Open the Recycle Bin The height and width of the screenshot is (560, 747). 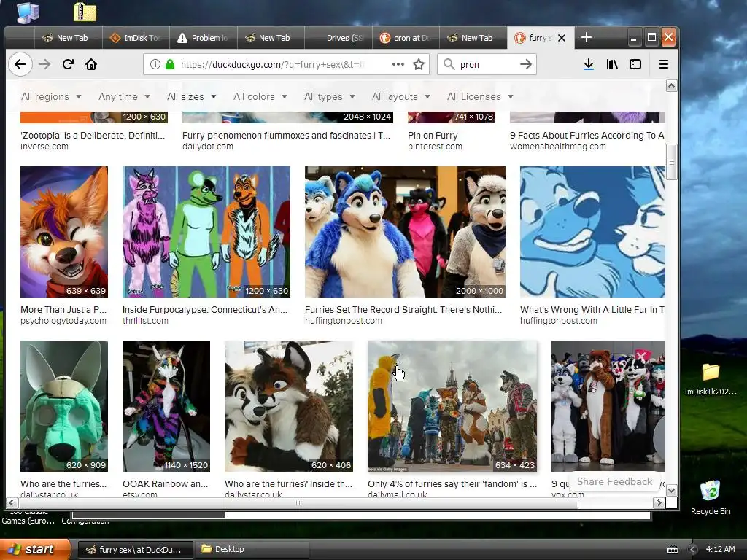711,497
